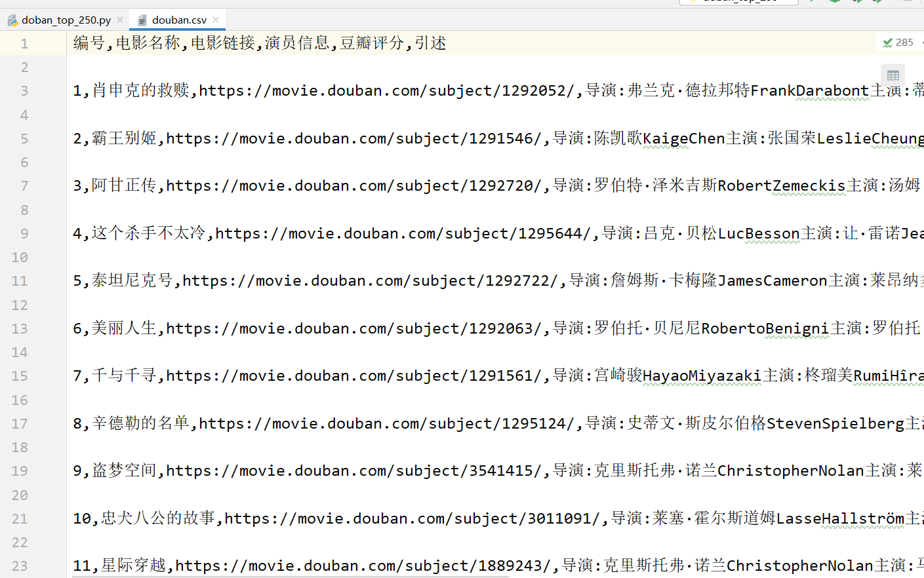This screenshot has width=924, height=578.
Task: Click the text 忠犬八公的故事
Action: click(x=158, y=518)
